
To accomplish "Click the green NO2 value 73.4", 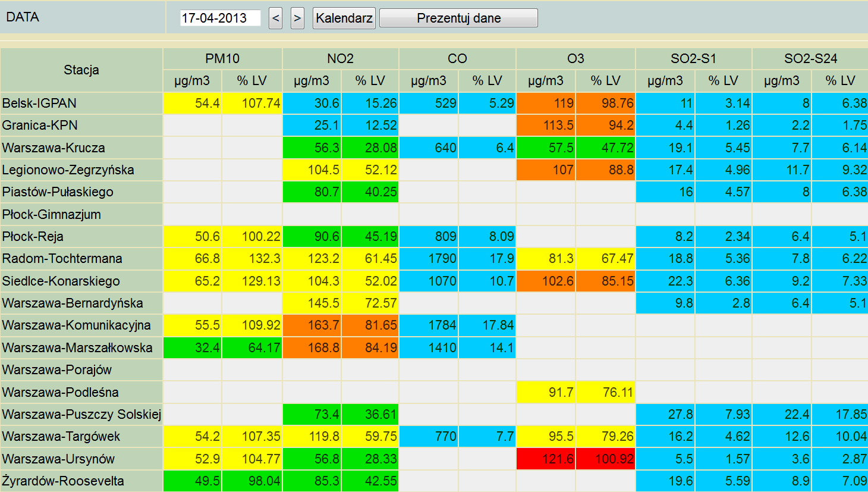I will [x=312, y=414].
